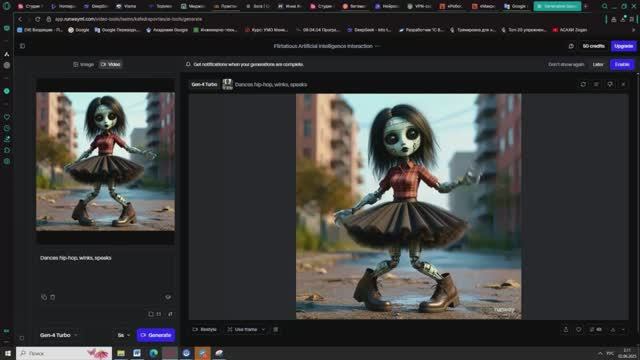
Task: Click the small input thumbnail in output header
Action: point(227,84)
